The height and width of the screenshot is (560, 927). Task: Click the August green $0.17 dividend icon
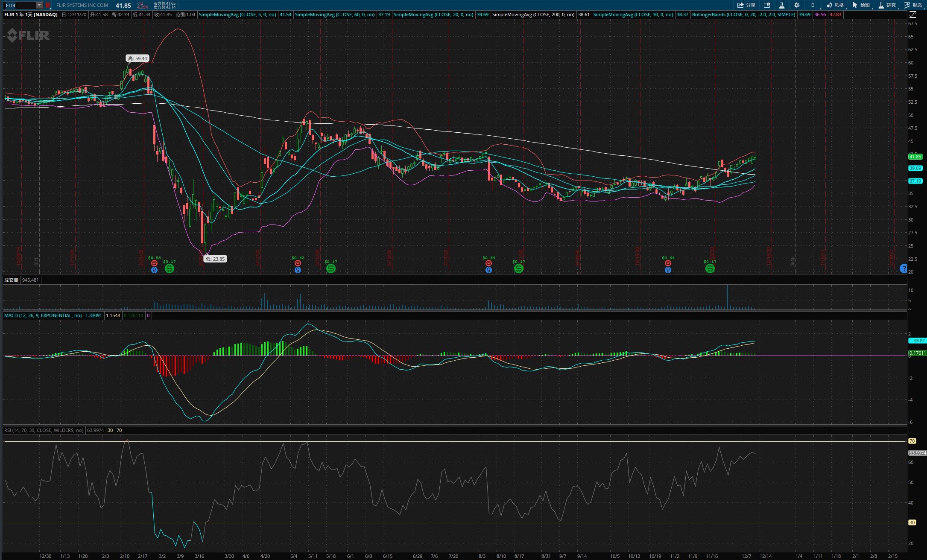(519, 268)
